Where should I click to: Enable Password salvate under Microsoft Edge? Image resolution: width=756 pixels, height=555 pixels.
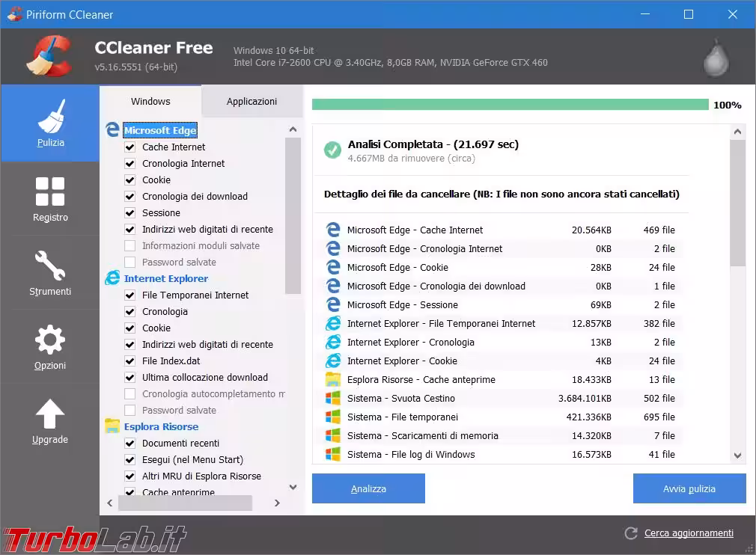tap(130, 263)
